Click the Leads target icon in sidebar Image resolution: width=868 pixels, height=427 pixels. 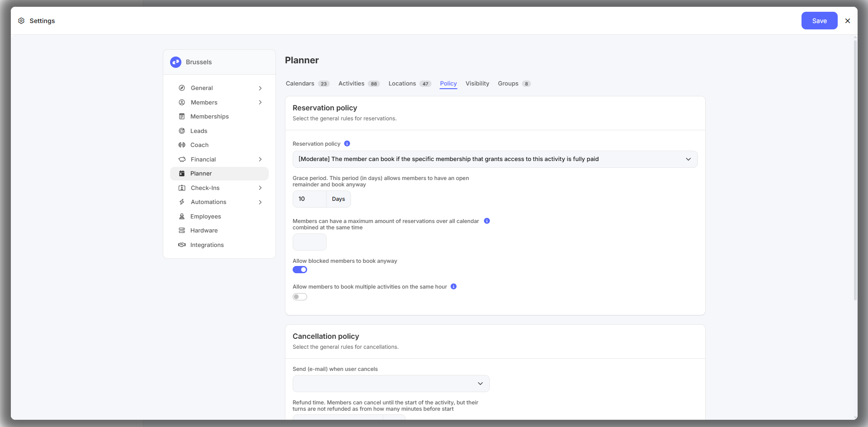pos(182,131)
